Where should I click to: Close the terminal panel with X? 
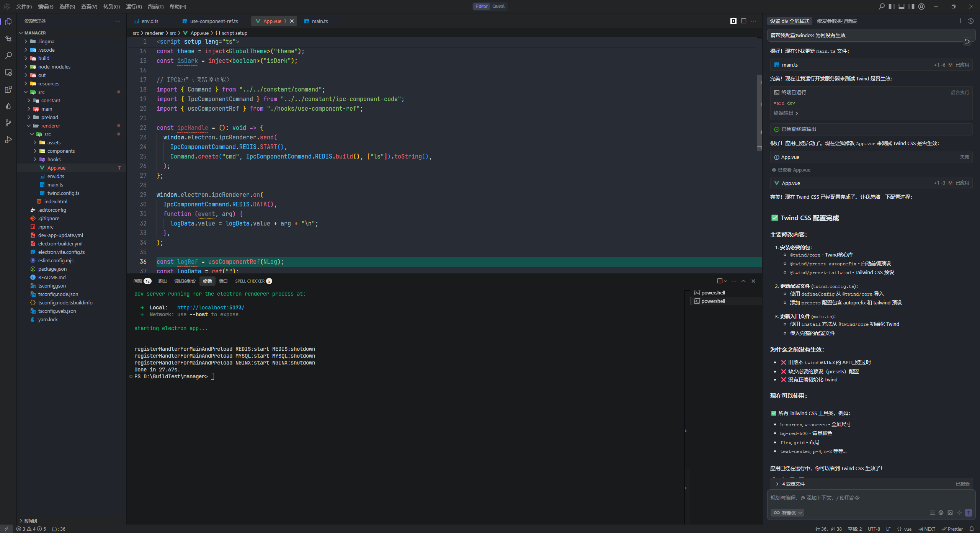(753, 281)
